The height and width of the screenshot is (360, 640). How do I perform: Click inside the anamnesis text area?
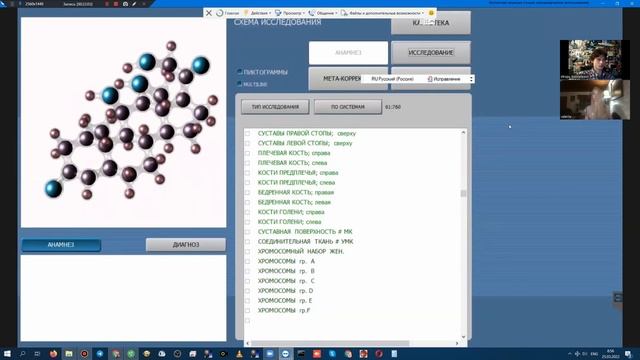click(123, 298)
